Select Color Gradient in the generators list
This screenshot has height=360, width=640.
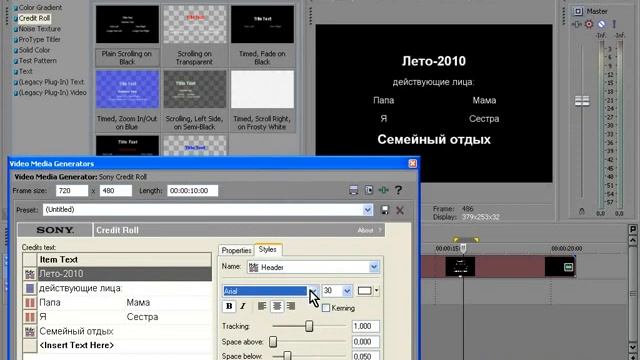pyautogui.click(x=40, y=7)
